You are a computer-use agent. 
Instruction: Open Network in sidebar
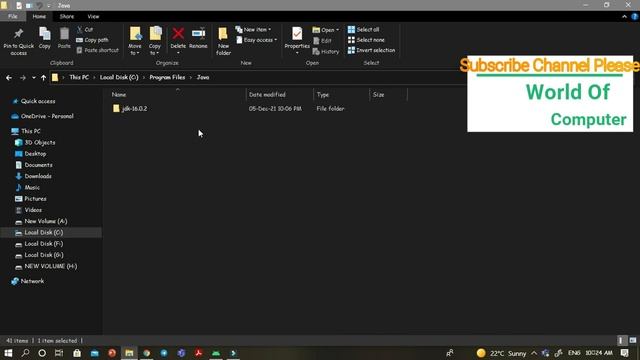coord(28,281)
